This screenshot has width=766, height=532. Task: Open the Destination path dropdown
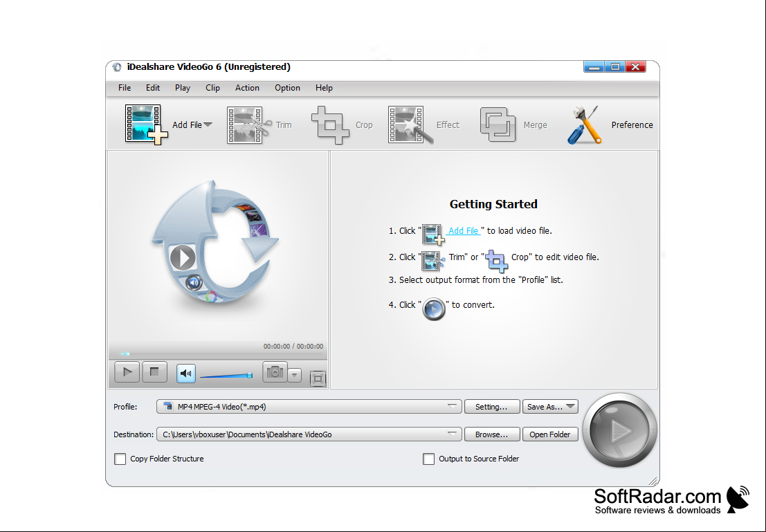309,434
